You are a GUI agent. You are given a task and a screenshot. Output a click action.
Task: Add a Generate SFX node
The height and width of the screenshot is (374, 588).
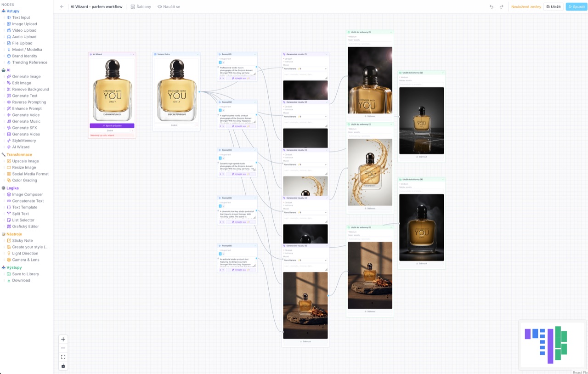pos(24,128)
